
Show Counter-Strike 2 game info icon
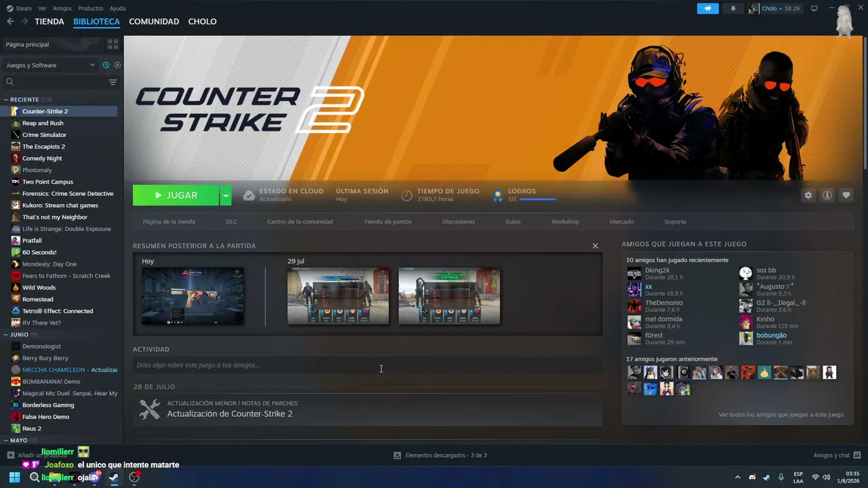click(827, 195)
